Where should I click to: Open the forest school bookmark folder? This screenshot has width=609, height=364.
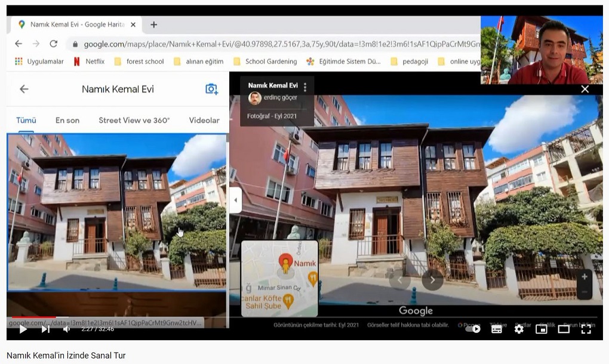coord(139,61)
